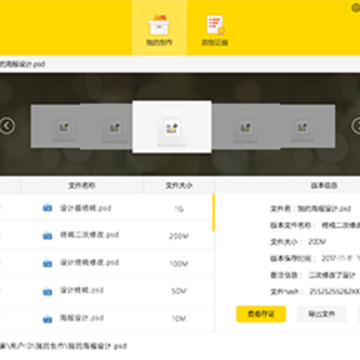
Task: Click the file icon beside 终稿二次修改.psd
Action: (x=47, y=235)
